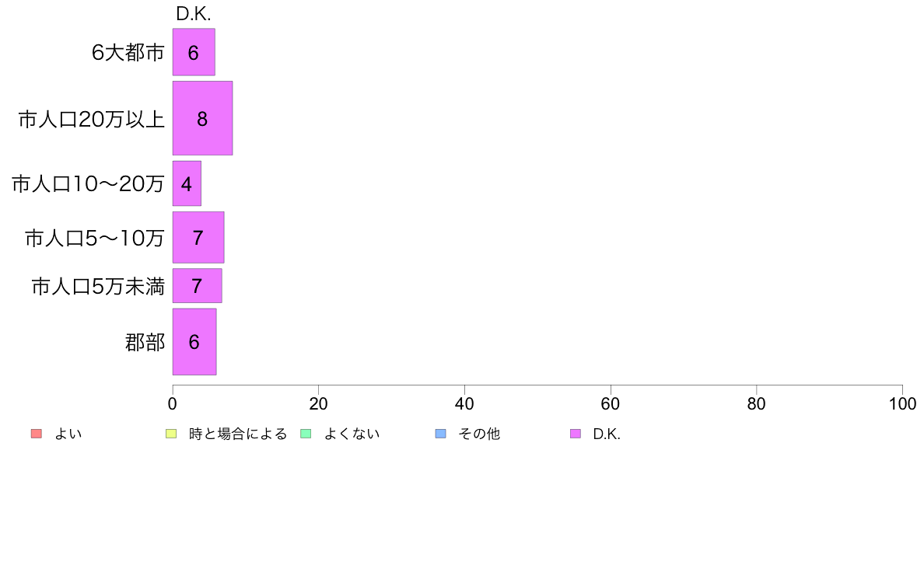This screenshot has height=572, width=924.
Task: Click the 6大都市 category label
Action: [128, 52]
